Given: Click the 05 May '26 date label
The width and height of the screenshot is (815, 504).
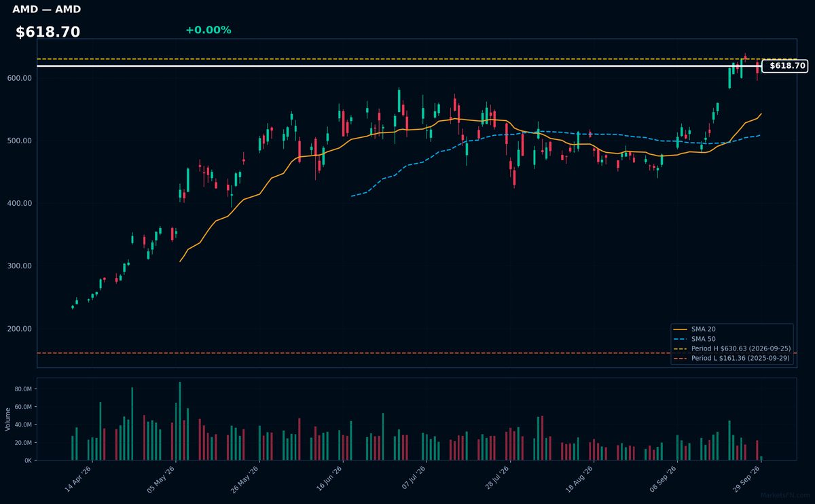Looking at the screenshot, I should (162, 480).
